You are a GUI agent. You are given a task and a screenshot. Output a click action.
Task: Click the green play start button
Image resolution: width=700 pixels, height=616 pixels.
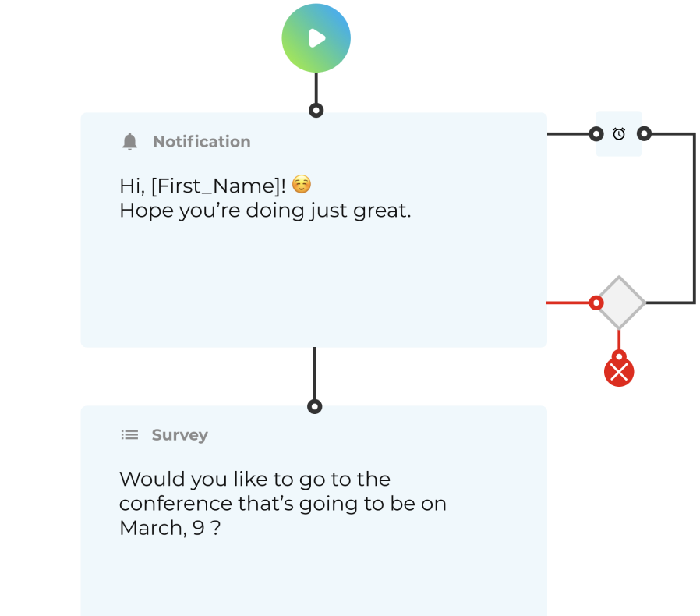pyautogui.click(x=316, y=38)
